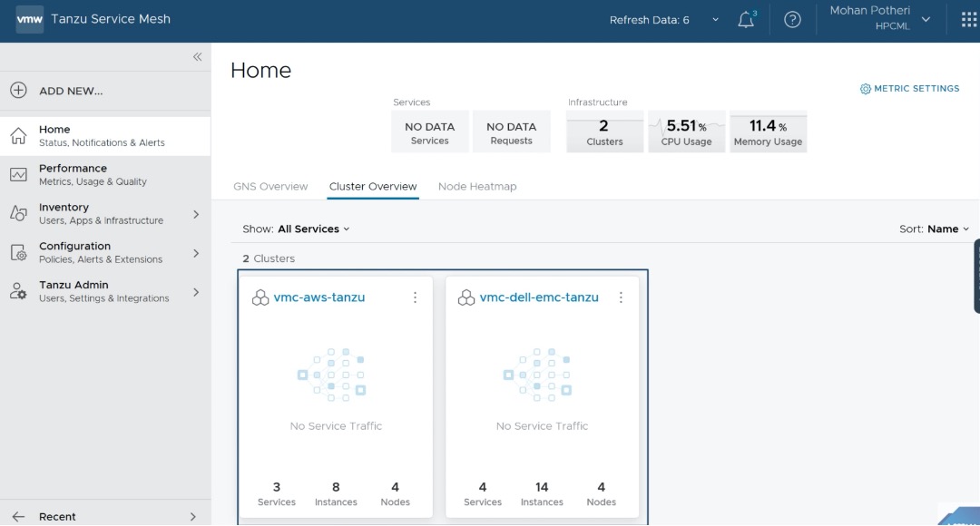The width and height of the screenshot is (980, 526).
Task: Click the Add New plus icon
Action: [18, 91]
